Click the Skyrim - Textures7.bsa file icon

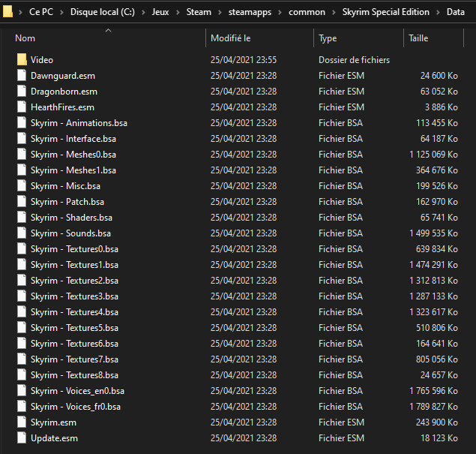click(22, 359)
